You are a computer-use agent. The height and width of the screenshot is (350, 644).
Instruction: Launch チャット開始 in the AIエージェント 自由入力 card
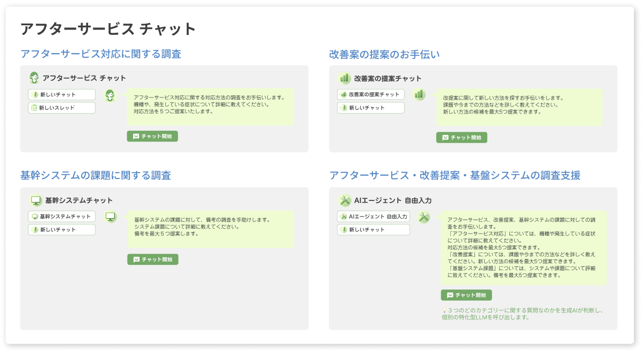tap(466, 295)
